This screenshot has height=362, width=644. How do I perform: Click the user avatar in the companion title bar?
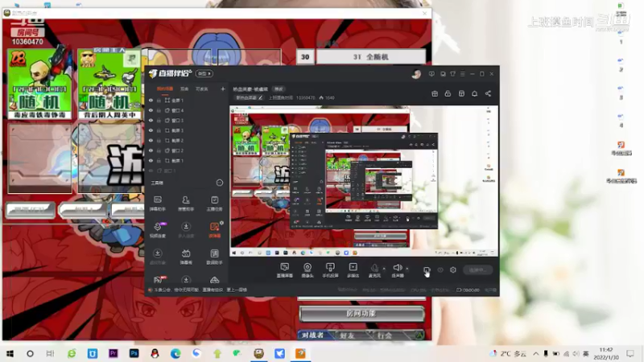click(x=416, y=74)
